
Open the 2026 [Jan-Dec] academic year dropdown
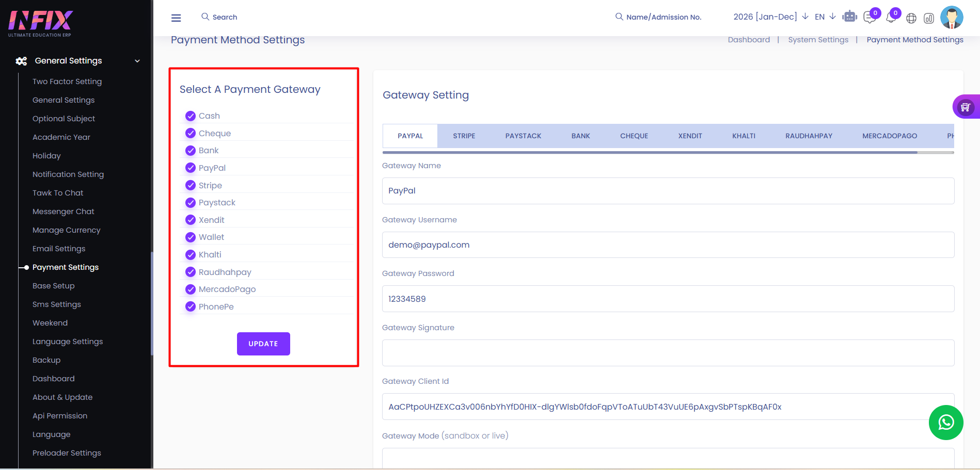point(771,17)
